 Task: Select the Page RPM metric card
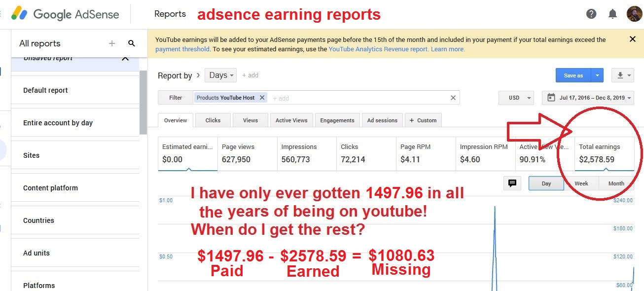[426, 154]
